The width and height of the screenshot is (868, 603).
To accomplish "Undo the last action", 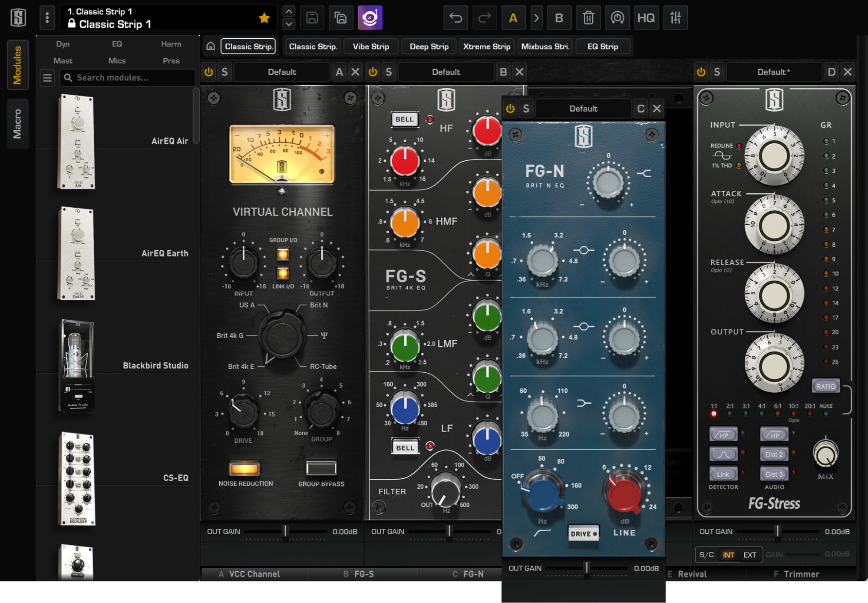I will tap(455, 18).
